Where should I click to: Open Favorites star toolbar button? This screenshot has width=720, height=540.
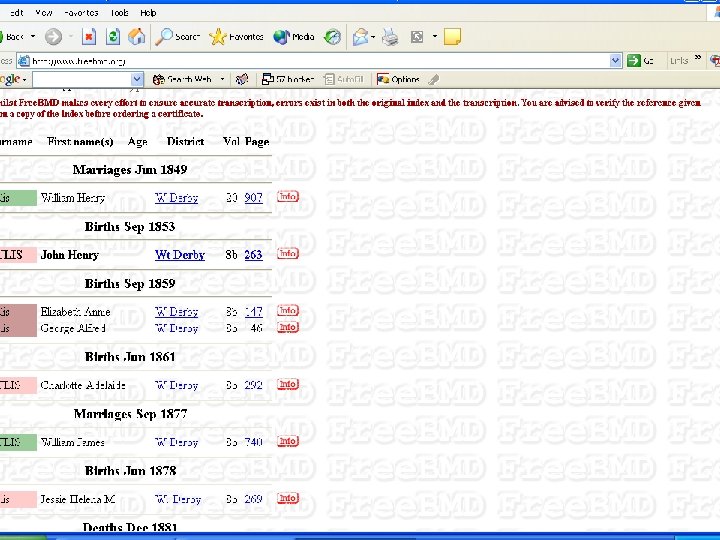coord(236,36)
